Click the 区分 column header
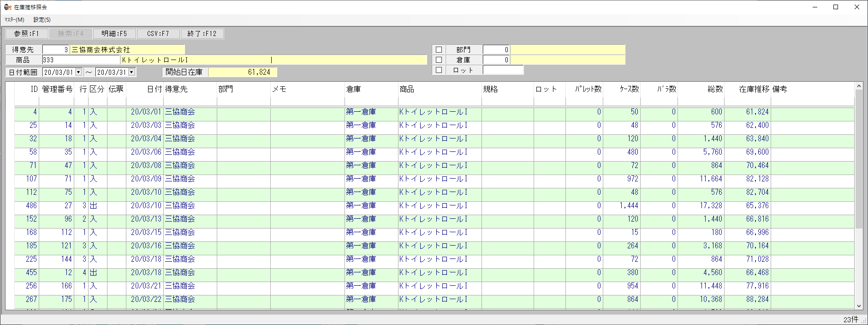The height and width of the screenshot is (325, 868). coord(97,89)
